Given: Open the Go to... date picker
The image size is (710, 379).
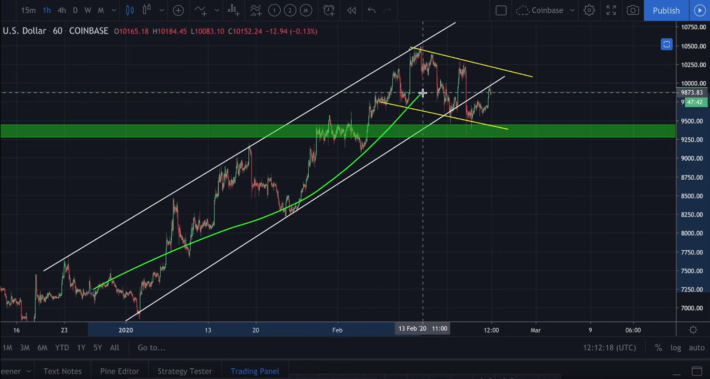Looking at the screenshot, I should (151, 348).
